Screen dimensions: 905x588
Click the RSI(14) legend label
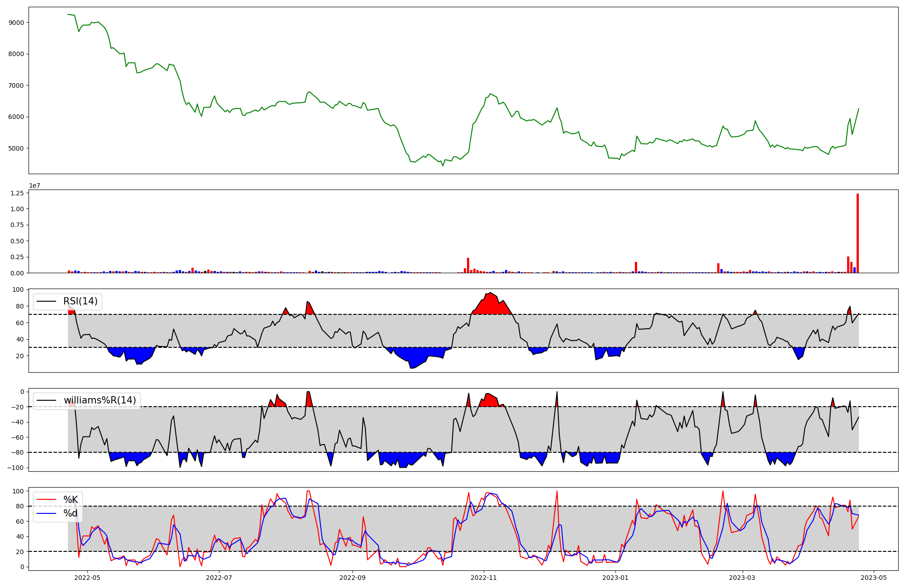click(80, 301)
